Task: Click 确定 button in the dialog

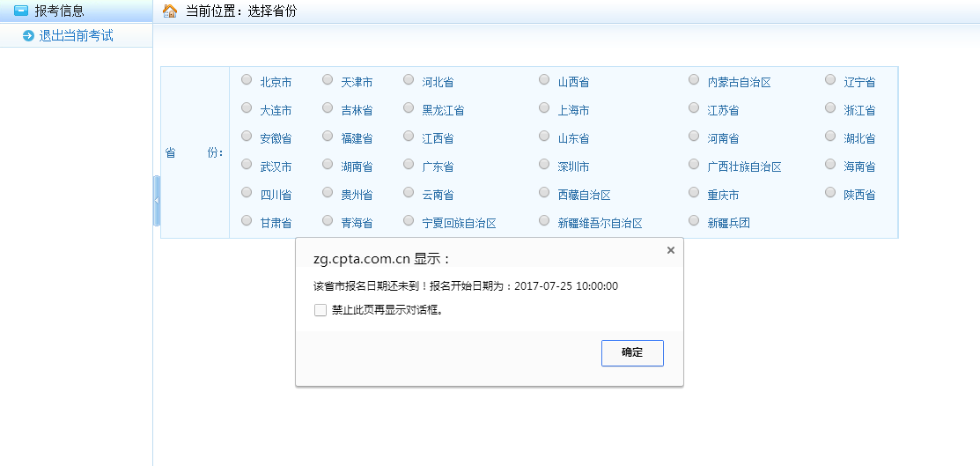Action: point(631,352)
